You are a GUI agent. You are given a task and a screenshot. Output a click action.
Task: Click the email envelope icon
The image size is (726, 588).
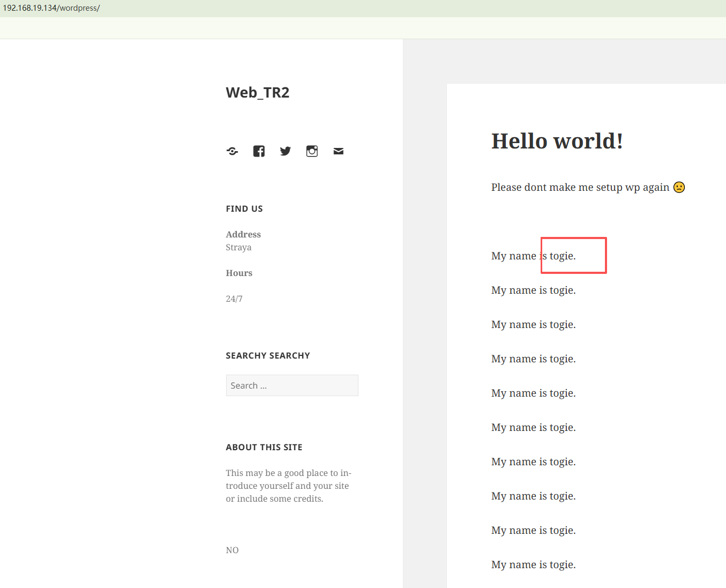pyautogui.click(x=338, y=151)
